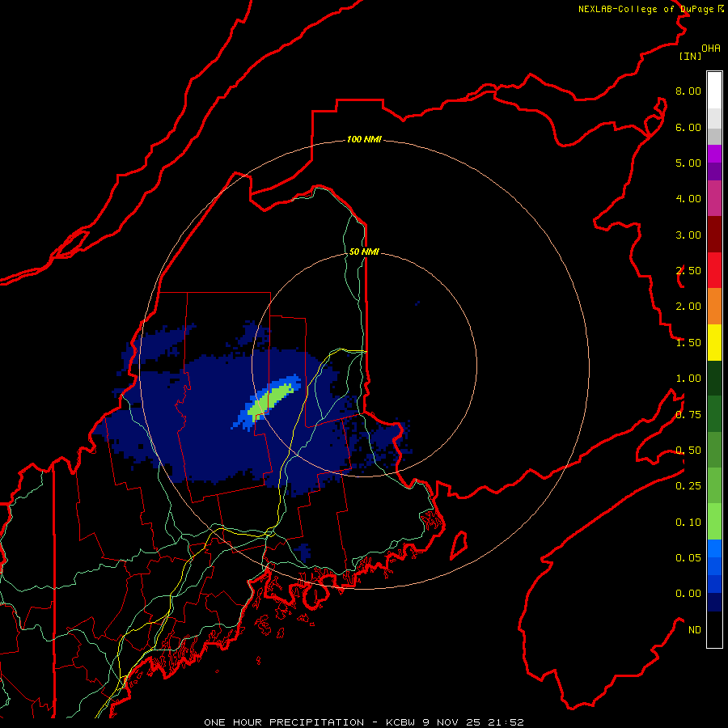Viewport: 728px width, 728px height.
Task: Click the 2.50 legend value
Action: pyautogui.click(x=688, y=271)
